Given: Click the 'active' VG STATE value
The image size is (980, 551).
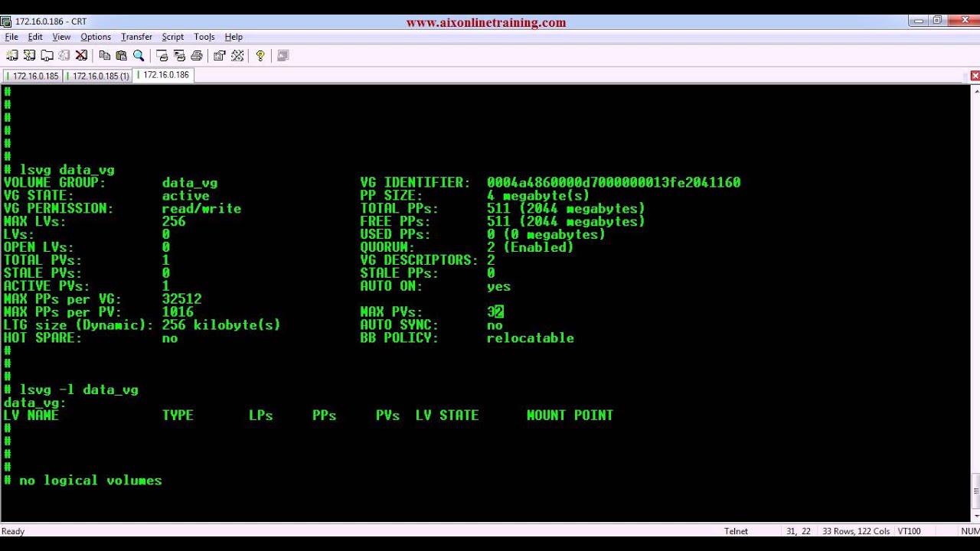Looking at the screenshot, I should pos(185,195).
